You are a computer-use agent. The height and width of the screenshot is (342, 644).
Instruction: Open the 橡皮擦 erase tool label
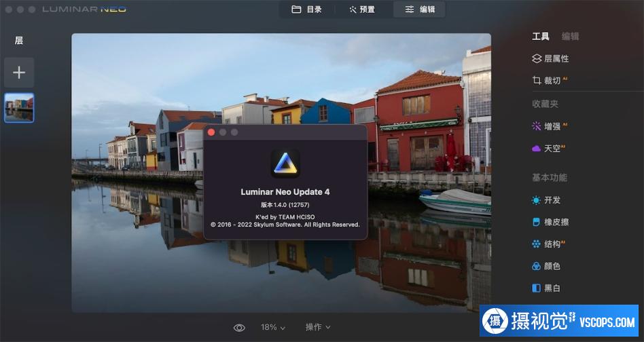(x=556, y=223)
